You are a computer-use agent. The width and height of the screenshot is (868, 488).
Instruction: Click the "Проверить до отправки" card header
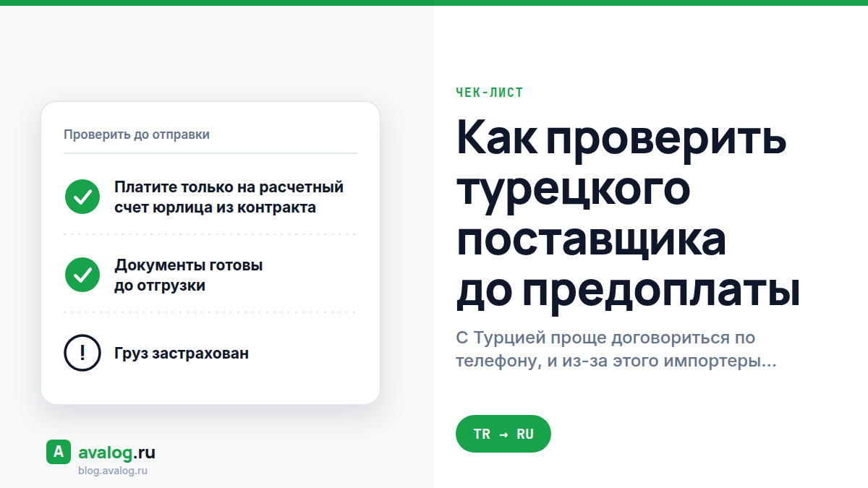coord(137,134)
